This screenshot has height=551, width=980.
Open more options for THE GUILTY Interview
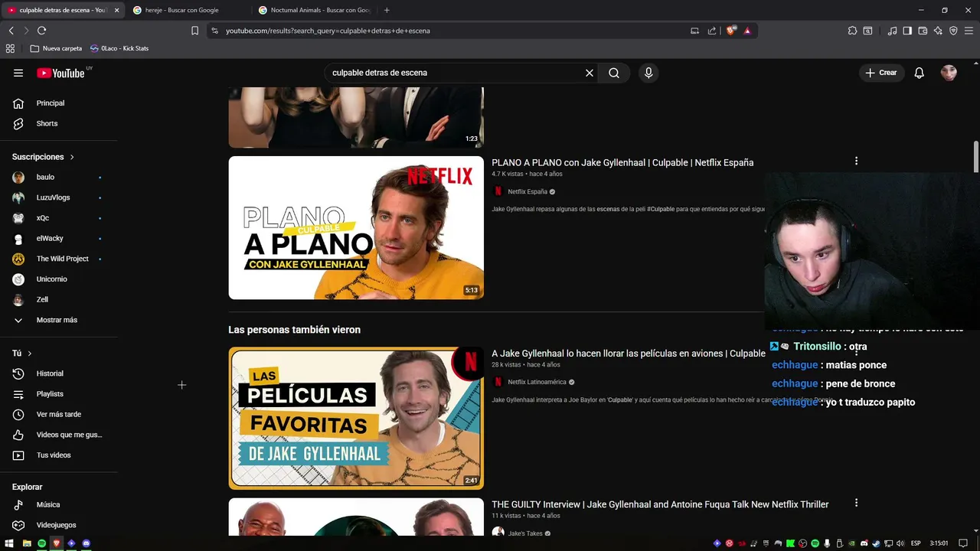[x=856, y=503]
